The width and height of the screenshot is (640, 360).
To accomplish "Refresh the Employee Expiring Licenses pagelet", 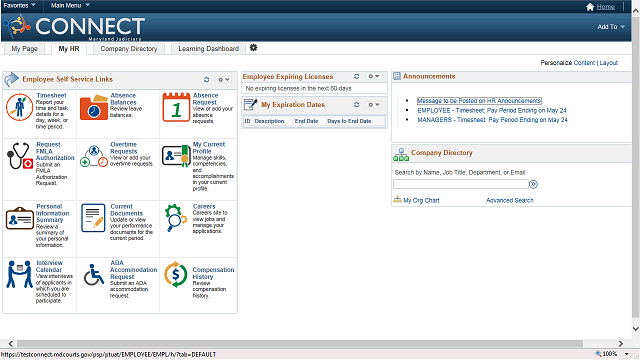I will point(356,76).
